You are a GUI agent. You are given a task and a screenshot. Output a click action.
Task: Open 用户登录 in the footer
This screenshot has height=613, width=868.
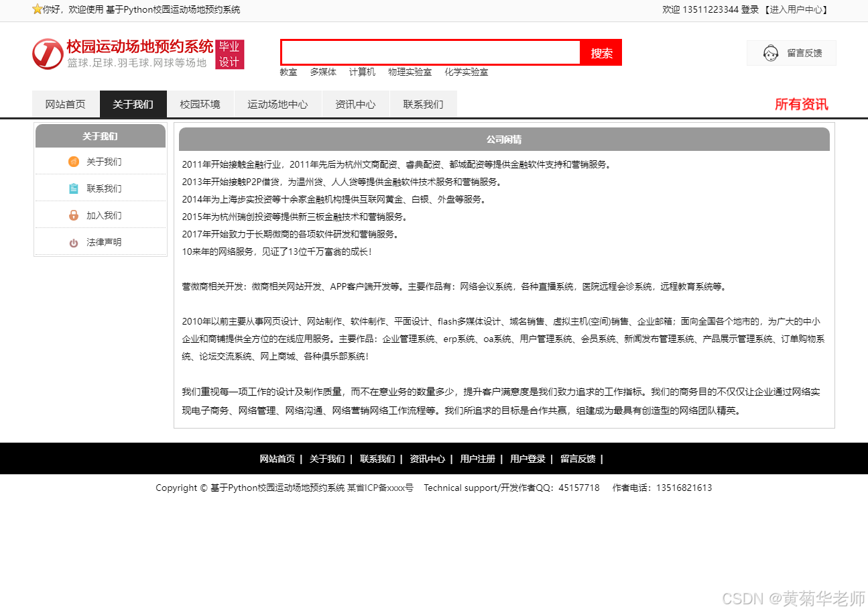coord(528,459)
